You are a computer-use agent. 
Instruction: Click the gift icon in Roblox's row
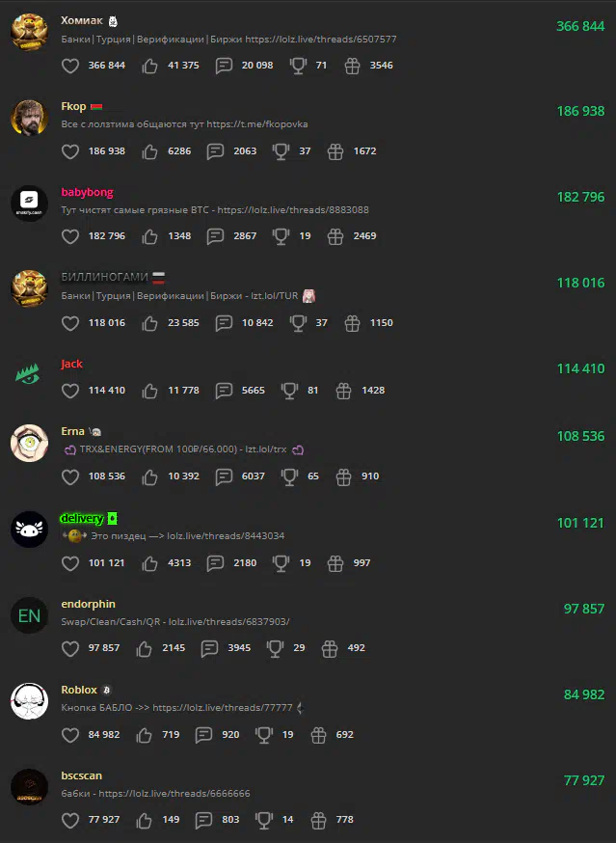click(318, 735)
